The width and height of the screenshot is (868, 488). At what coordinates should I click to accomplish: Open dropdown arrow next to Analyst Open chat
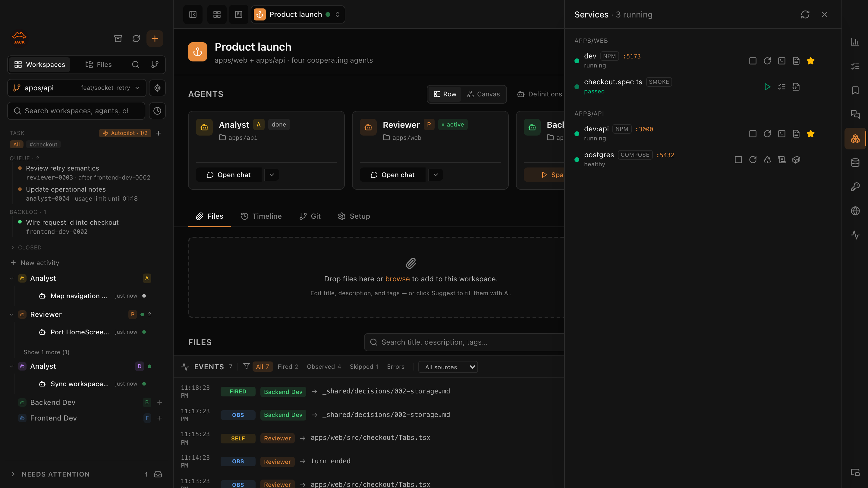point(272,175)
